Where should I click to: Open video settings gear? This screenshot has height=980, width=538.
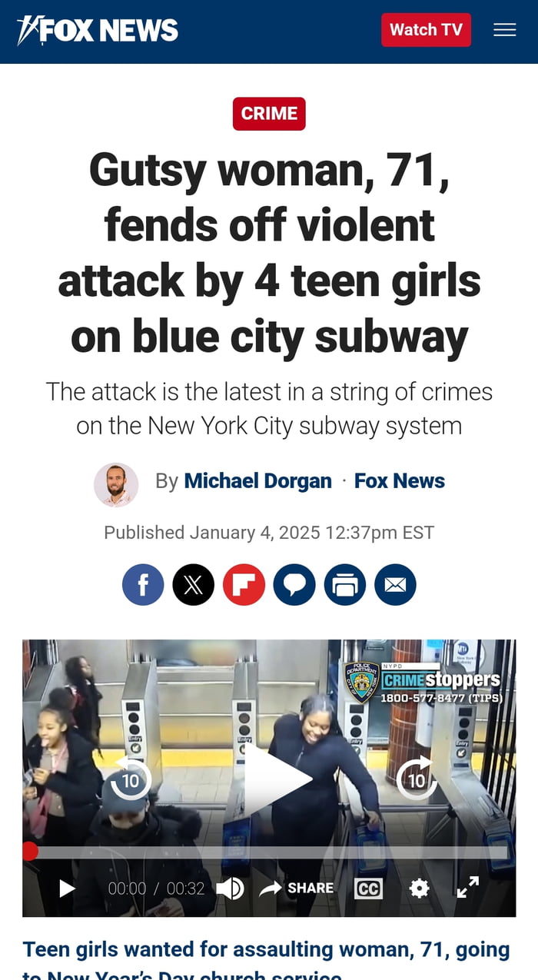(419, 889)
